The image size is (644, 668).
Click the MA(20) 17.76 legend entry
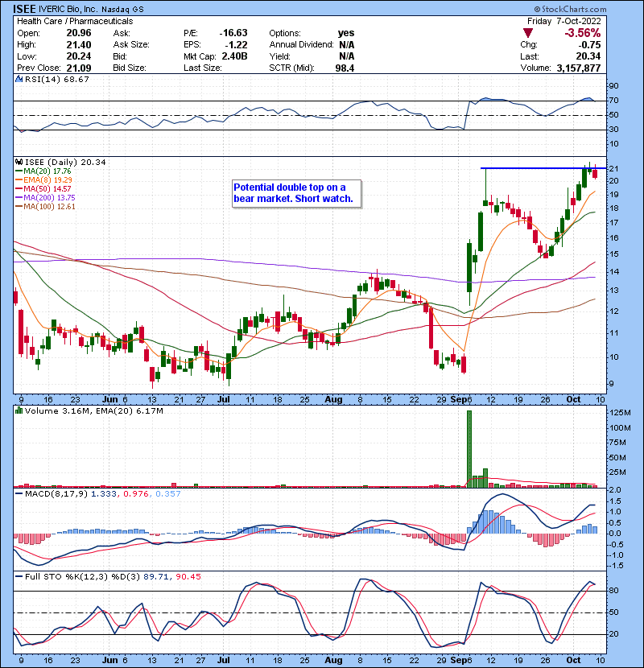tap(43, 171)
